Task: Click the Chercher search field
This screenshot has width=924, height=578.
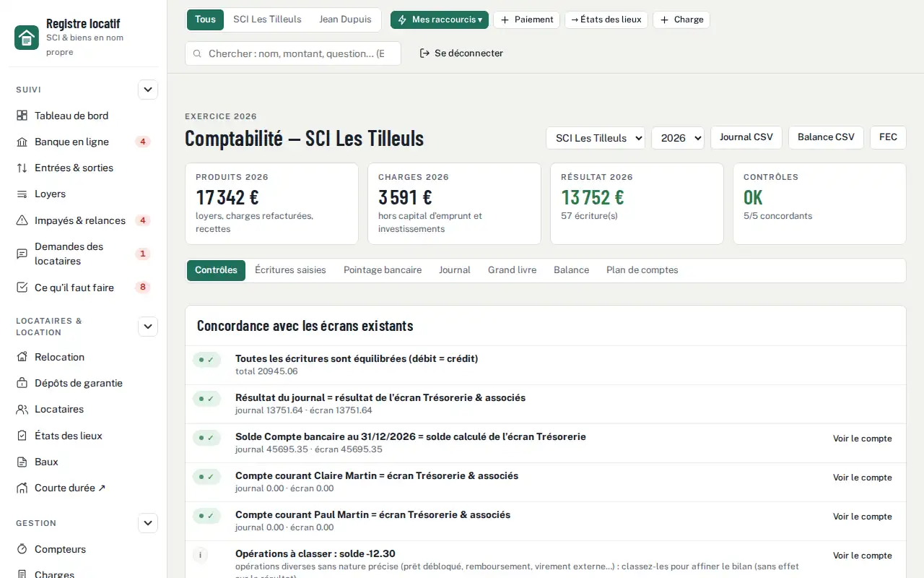Action: coord(293,53)
